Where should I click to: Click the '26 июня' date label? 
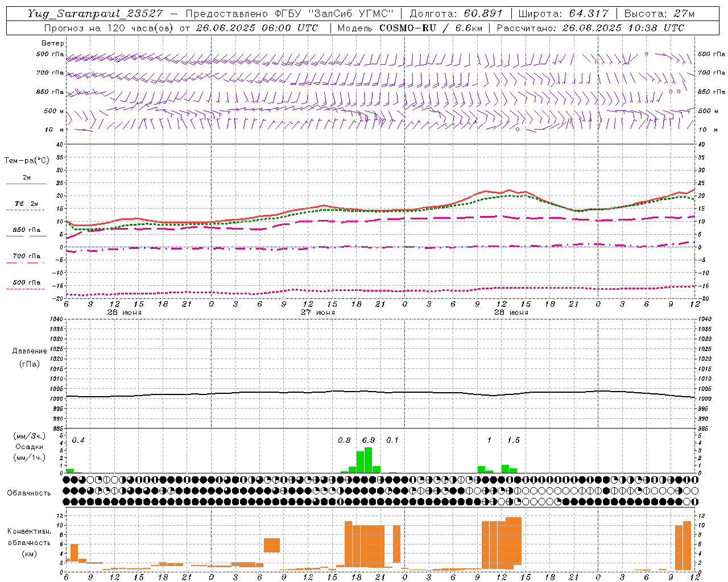click(x=125, y=313)
